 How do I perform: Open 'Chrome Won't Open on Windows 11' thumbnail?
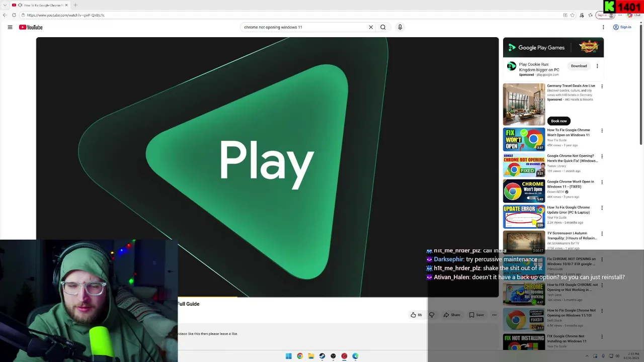tap(524, 139)
